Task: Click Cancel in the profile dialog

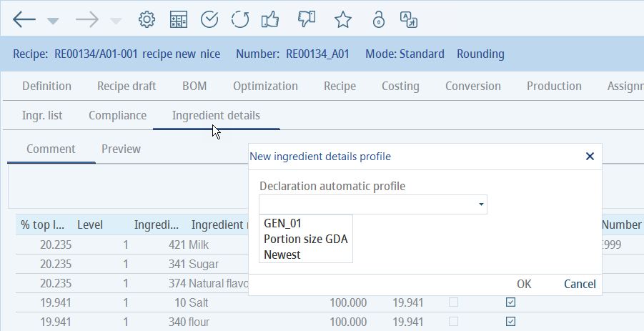Action: (x=580, y=284)
